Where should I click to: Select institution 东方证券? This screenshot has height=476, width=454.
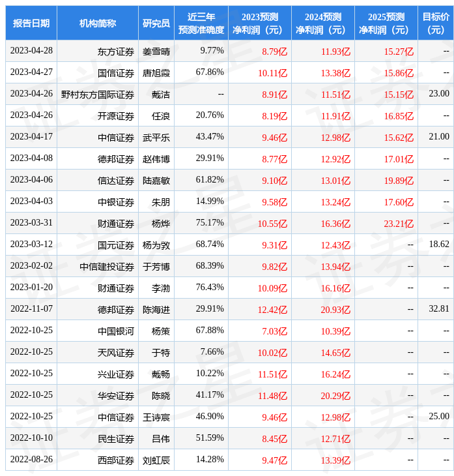pyautogui.click(x=115, y=52)
